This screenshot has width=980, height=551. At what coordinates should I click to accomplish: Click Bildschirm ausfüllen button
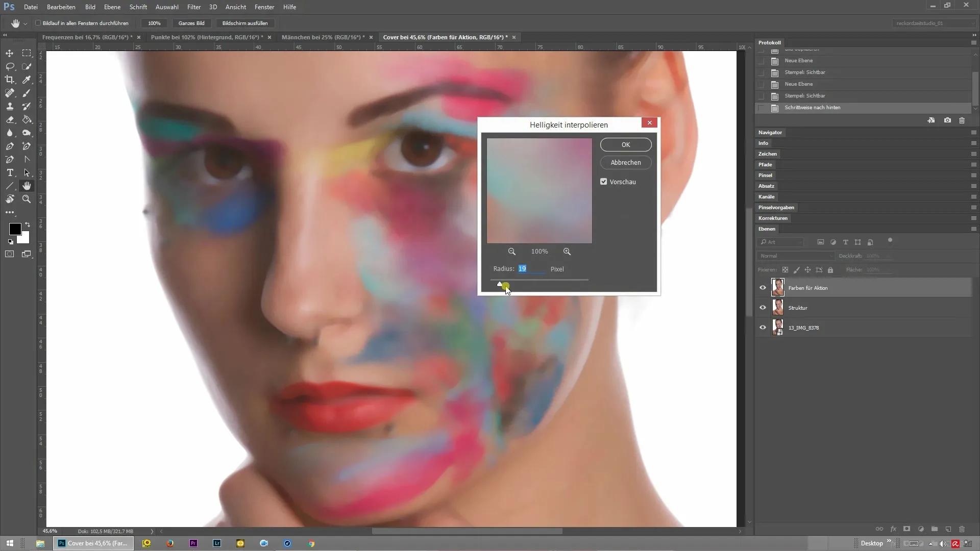pos(245,23)
